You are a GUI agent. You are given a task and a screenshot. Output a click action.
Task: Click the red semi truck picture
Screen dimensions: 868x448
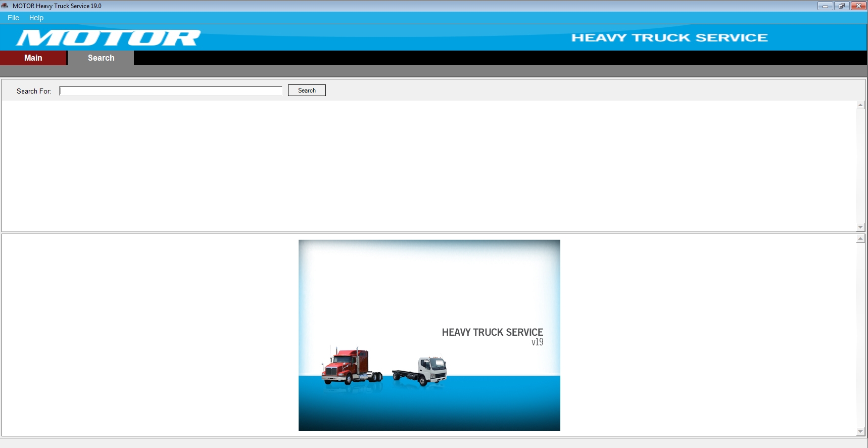(352, 366)
